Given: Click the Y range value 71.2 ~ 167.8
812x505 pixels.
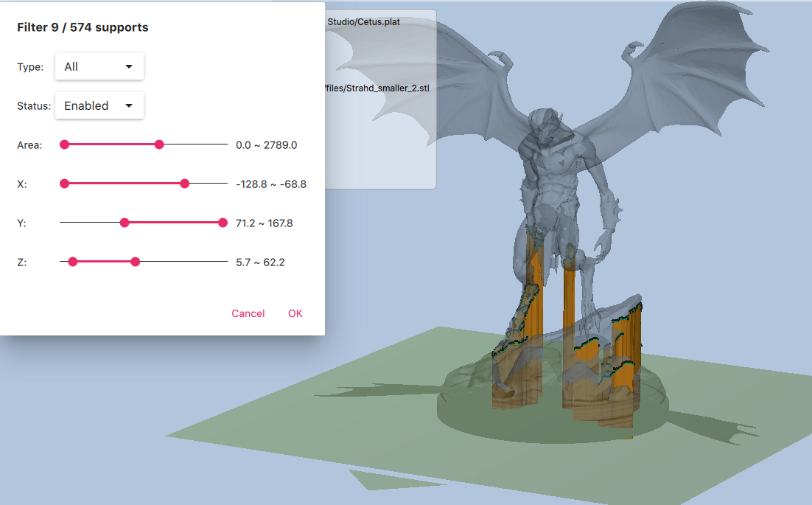Looking at the screenshot, I should tap(264, 223).
